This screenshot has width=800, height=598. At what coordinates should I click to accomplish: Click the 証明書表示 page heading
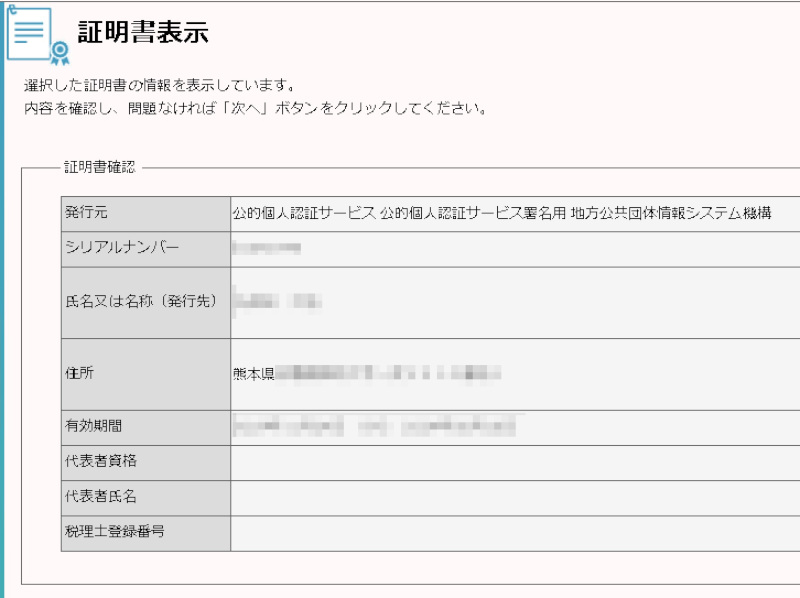142,33
